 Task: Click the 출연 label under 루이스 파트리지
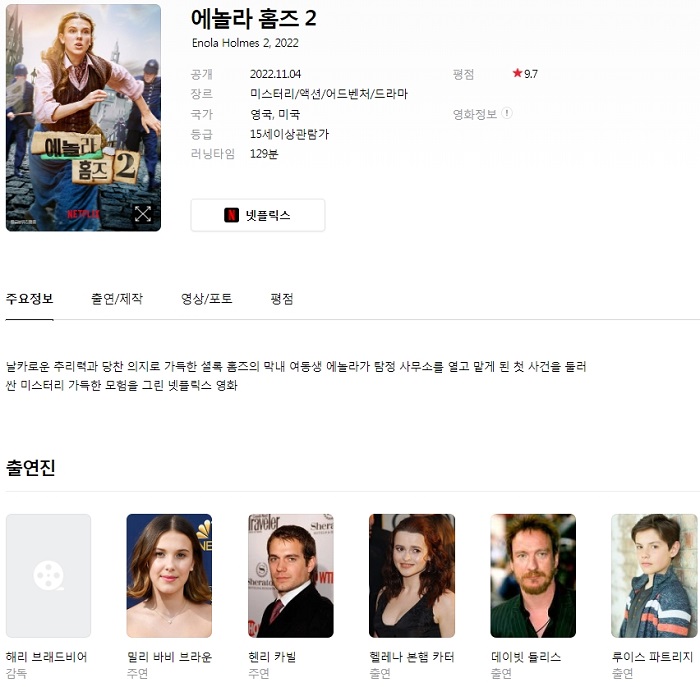point(622,674)
